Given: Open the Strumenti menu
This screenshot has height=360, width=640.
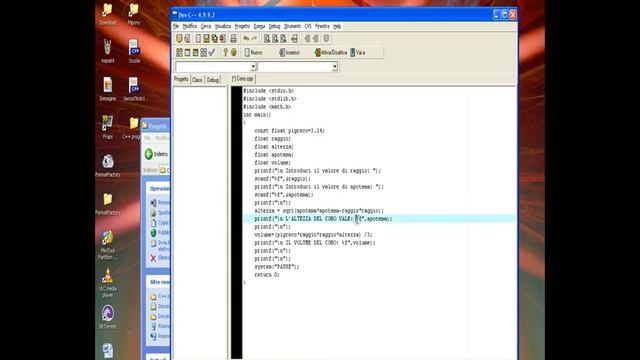Looking at the screenshot, I should pyautogui.click(x=292, y=26).
